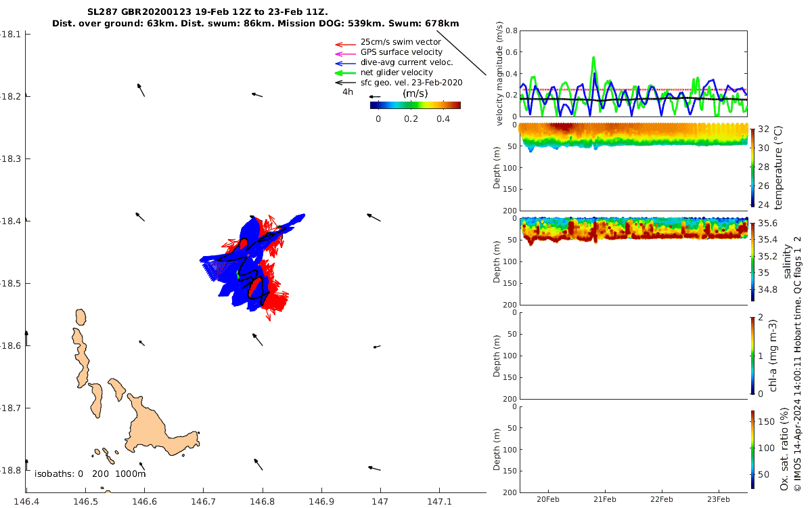This screenshot has width=812, height=508.
Task: Click the 22Feb tick label on time axis
Action: tap(662, 499)
